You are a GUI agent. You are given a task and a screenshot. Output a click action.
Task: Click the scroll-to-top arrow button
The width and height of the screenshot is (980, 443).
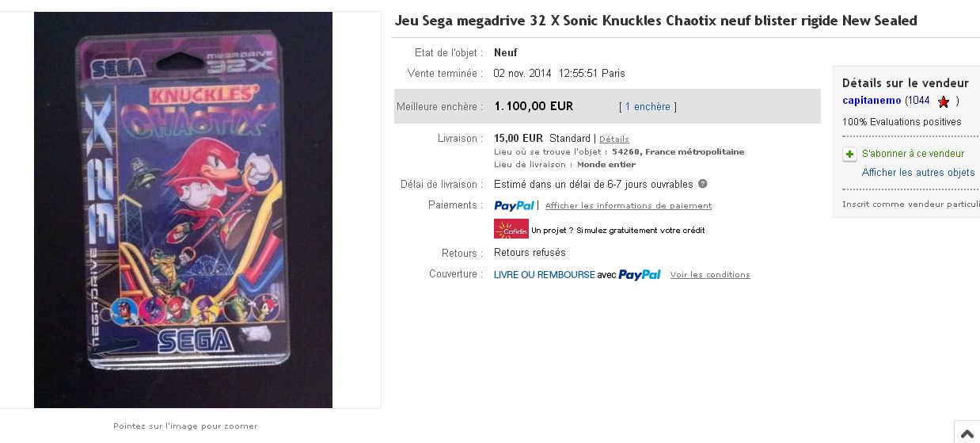tap(967, 433)
